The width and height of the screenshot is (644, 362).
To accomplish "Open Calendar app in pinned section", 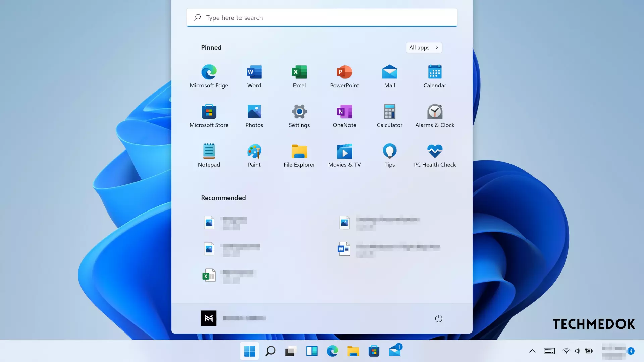I will [435, 76].
